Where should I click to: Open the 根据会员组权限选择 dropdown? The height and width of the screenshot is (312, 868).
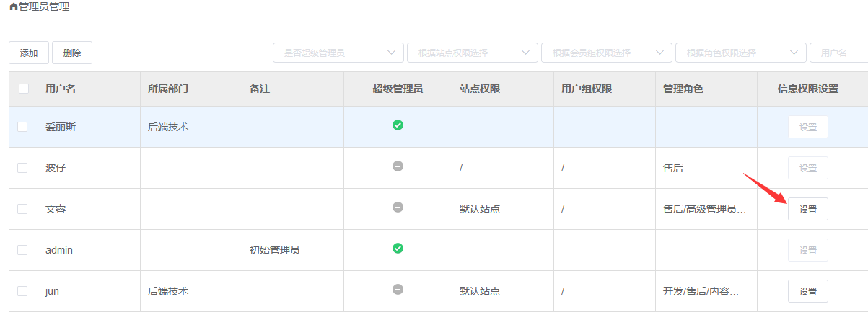tap(606, 53)
